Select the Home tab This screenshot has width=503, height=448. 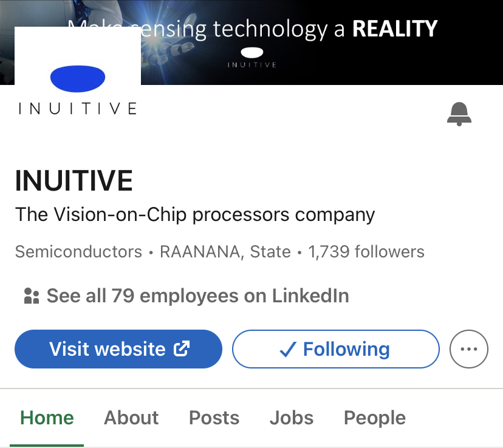pyautogui.click(x=47, y=418)
